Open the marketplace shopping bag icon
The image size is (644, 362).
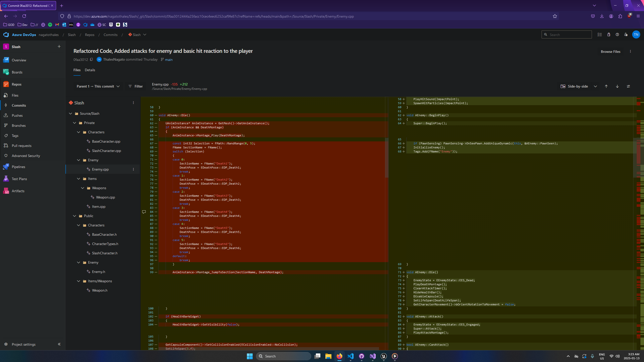(x=609, y=35)
